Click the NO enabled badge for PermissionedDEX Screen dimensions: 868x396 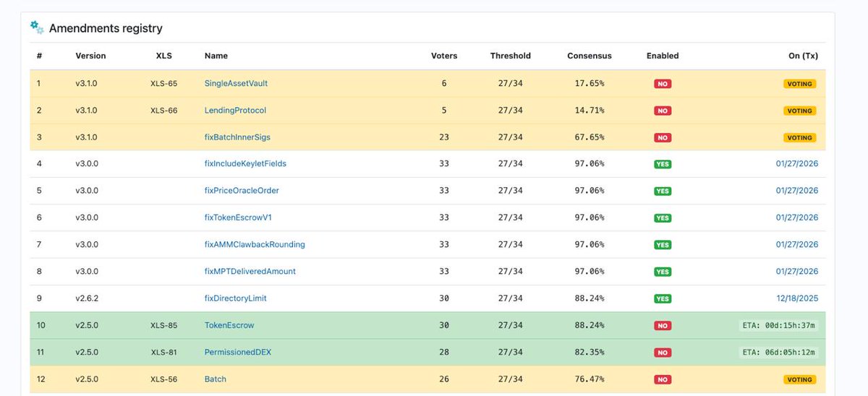click(x=663, y=353)
